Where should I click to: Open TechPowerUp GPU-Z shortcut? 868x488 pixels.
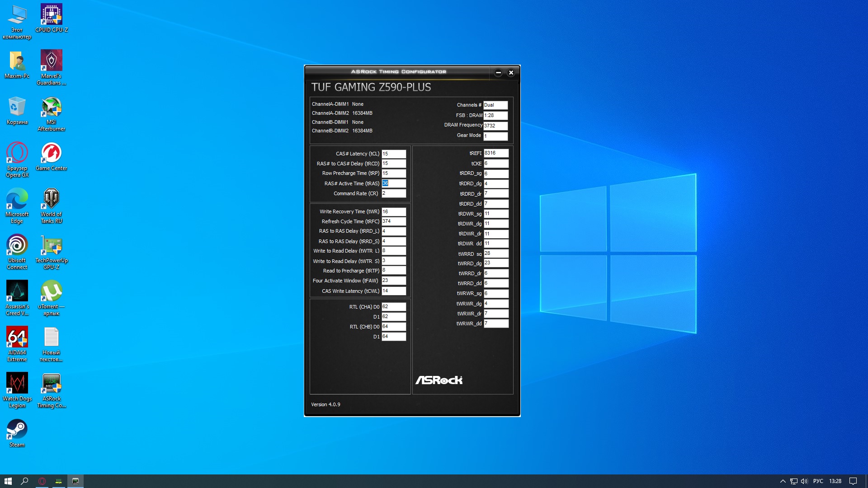tap(51, 246)
